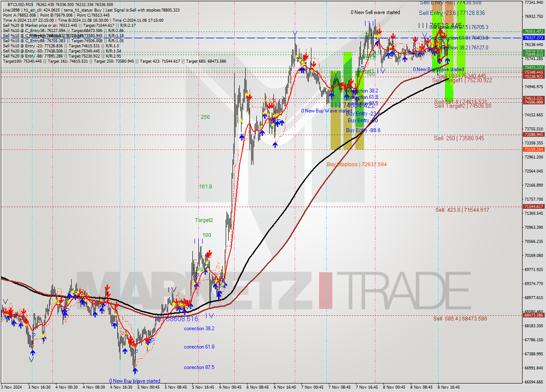546x392 pixels.
Task: Click the 'Buy Stoploss | 72837.594' label
Action: coord(357,164)
